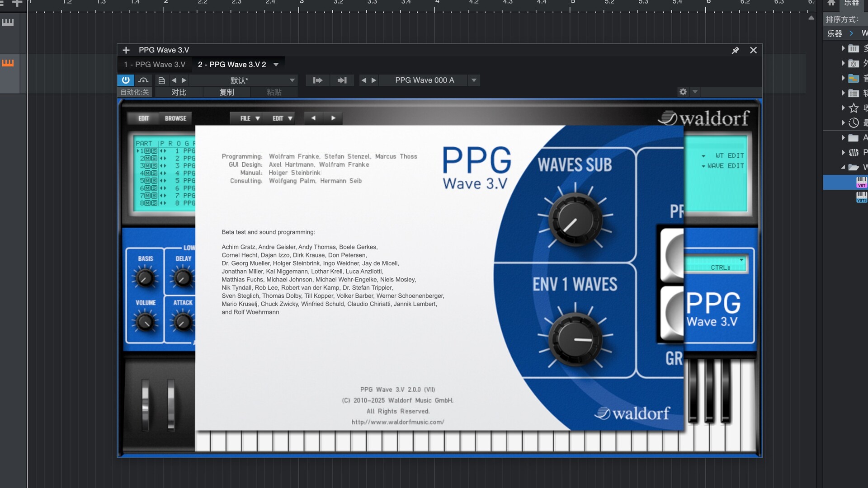868x488 pixels.
Task: Open the WAVE EDIT dropdown
Action: click(723, 166)
